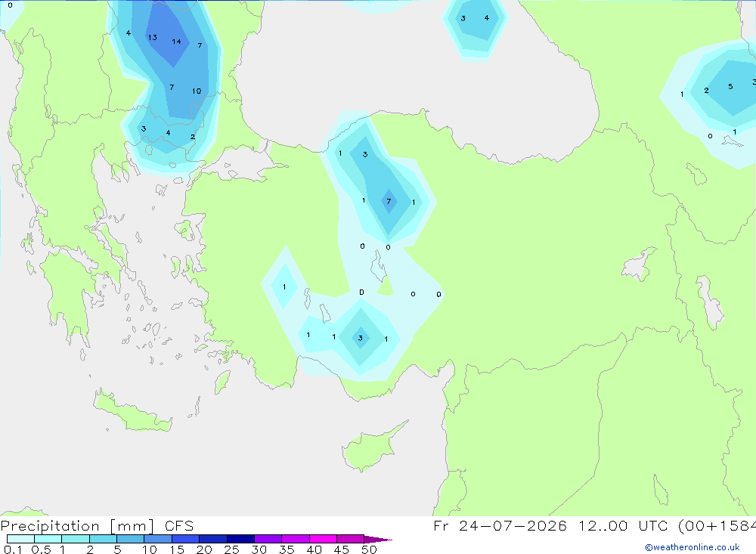Click the legend swatch between 0.1 and 0.5

coord(20,539)
